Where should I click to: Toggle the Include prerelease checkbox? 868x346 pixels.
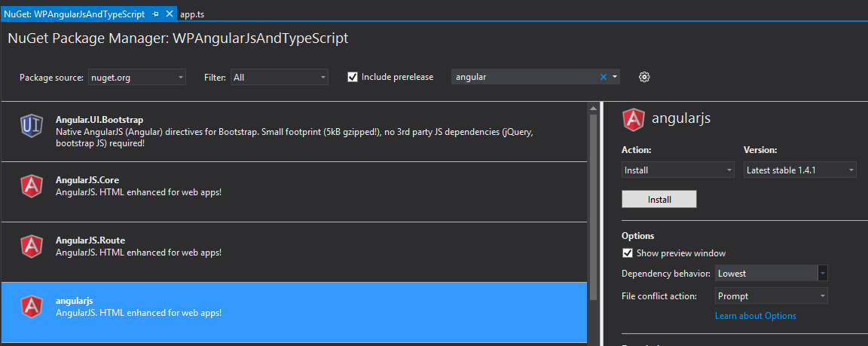(x=353, y=77)
